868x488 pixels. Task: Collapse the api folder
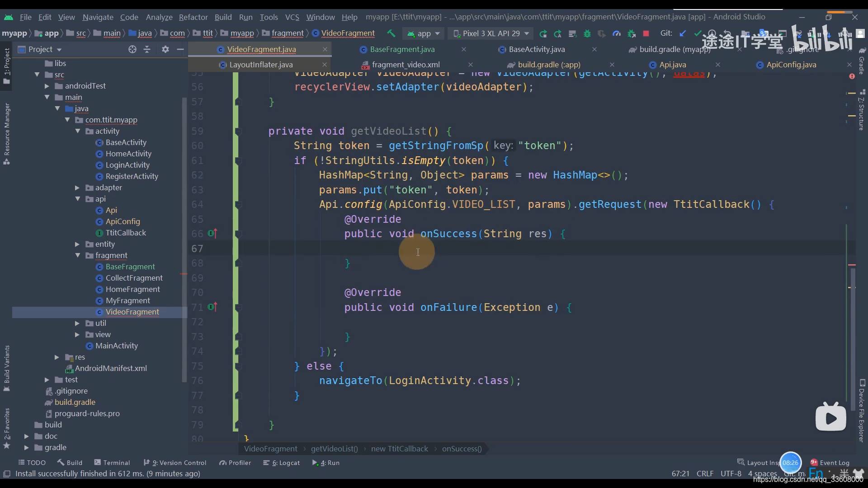(x=78, y=199)
